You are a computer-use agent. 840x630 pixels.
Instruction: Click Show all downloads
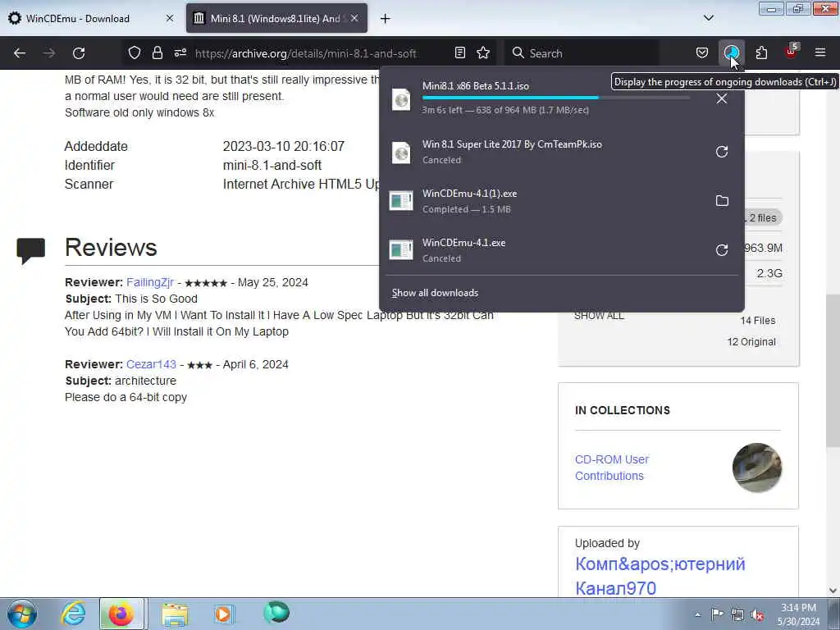tap(435, 293)
